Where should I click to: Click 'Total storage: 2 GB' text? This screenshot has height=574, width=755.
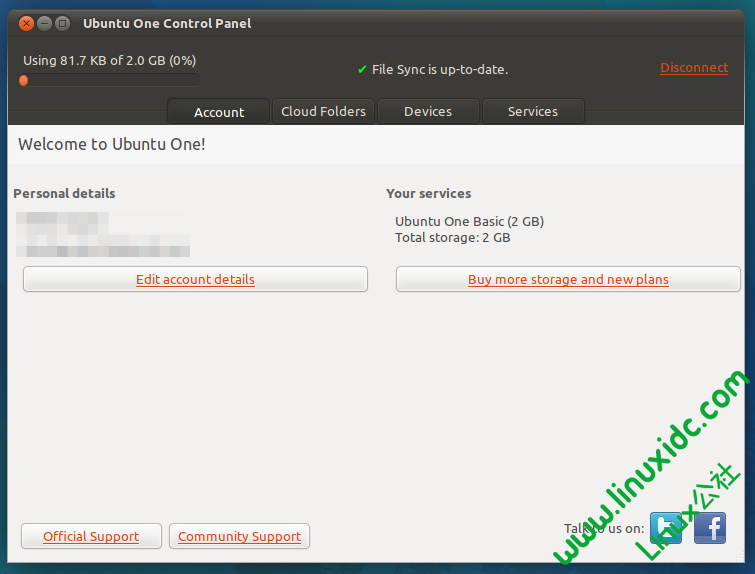pyautogui.click(x=453, y=237)
